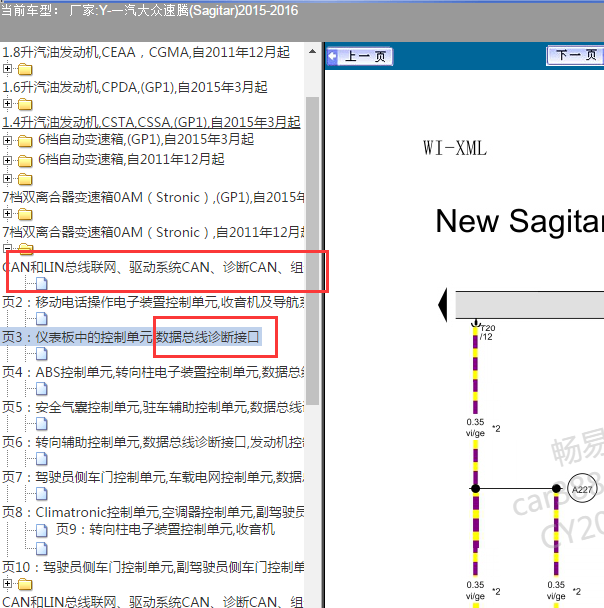Viewport: 604px width, 608px height.
Task: Click folder icon directly above 7档双离合器 (GP1) row
Action: pyautogui.click(x=25, y=179)
